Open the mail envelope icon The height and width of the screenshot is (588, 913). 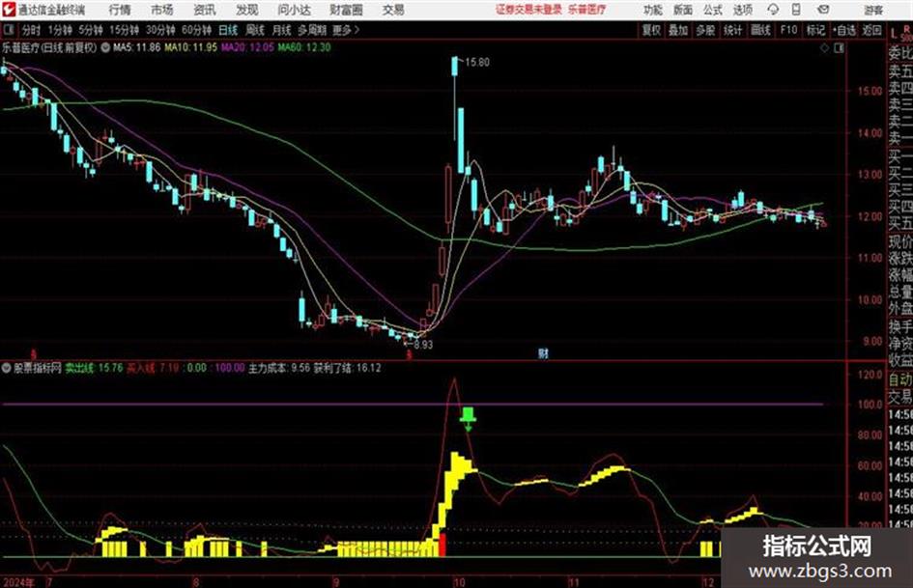(x=823, y=10)
